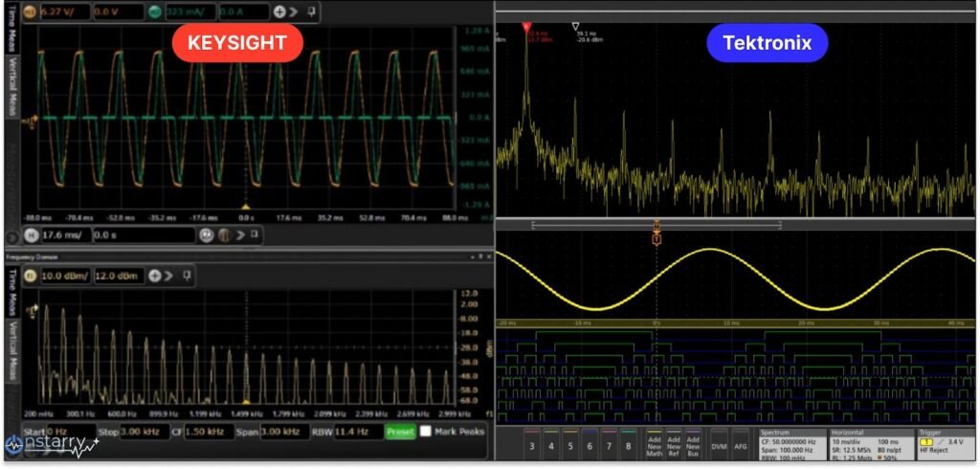
Task: Click the orange T trigger position marker
Action: [x=657, y=238]
